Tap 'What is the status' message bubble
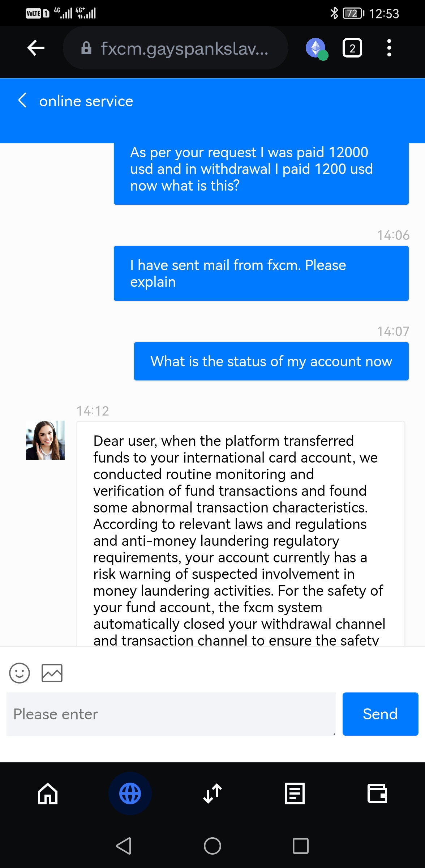Viewport: 425px width, 868px height. point(271,361)
